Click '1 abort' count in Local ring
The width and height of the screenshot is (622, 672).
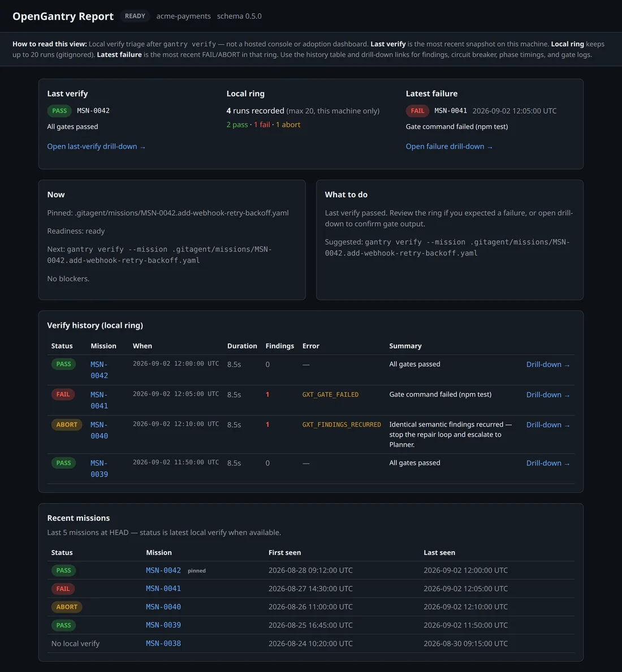coord(288,125)
